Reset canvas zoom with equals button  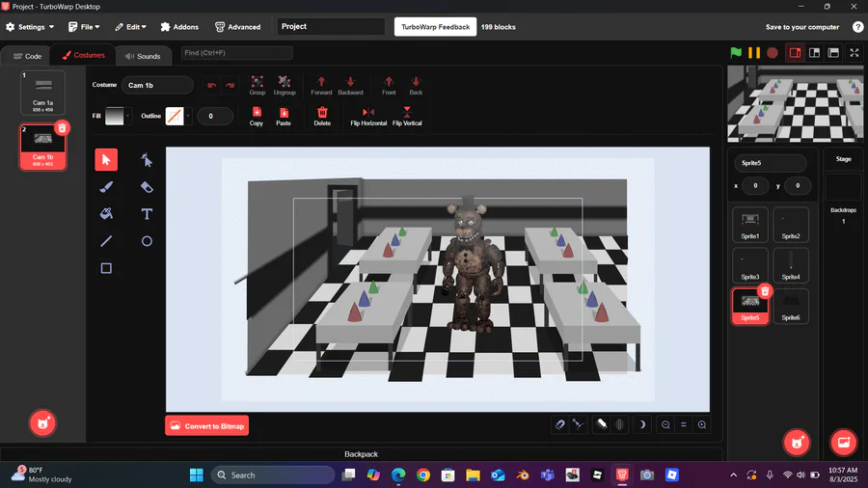tap(684, 425)
